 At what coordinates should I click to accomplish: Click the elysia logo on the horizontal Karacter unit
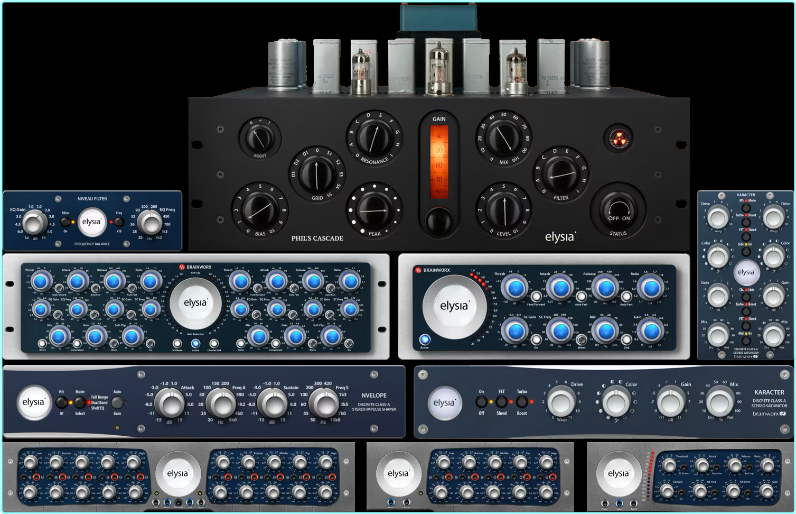tap(445, 403)
